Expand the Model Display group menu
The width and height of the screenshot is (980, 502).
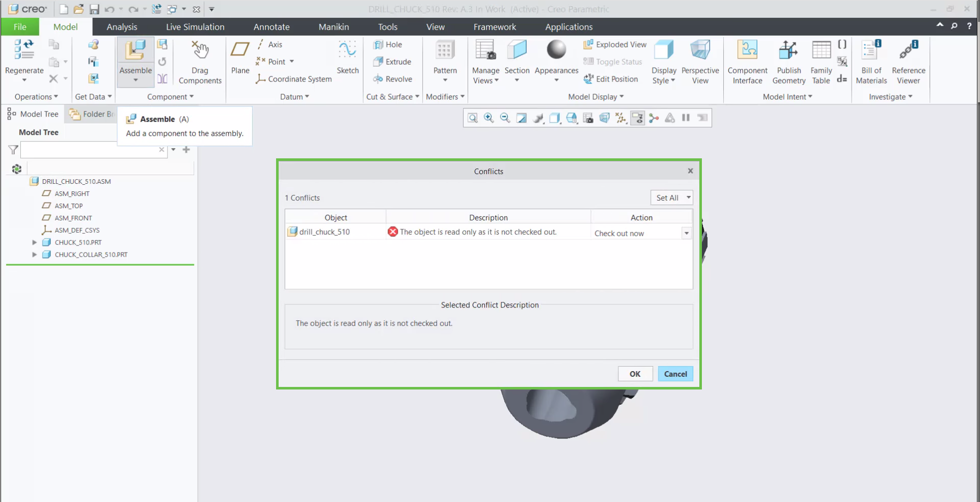[x=596, y=97]
